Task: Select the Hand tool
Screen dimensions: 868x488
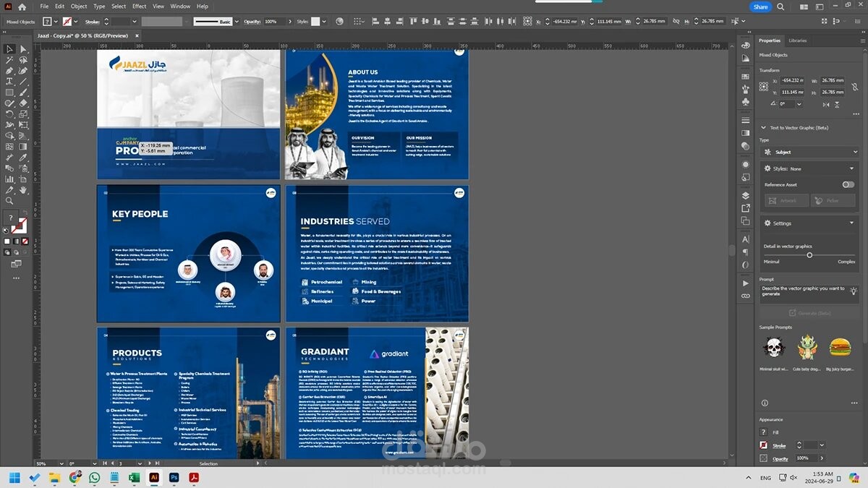Action: 23,189
